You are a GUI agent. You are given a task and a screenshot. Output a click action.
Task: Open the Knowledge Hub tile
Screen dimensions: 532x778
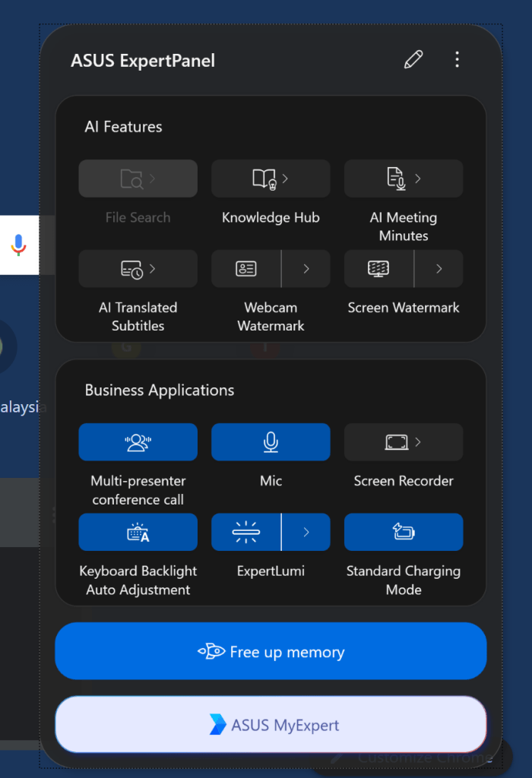pos(271,179)
